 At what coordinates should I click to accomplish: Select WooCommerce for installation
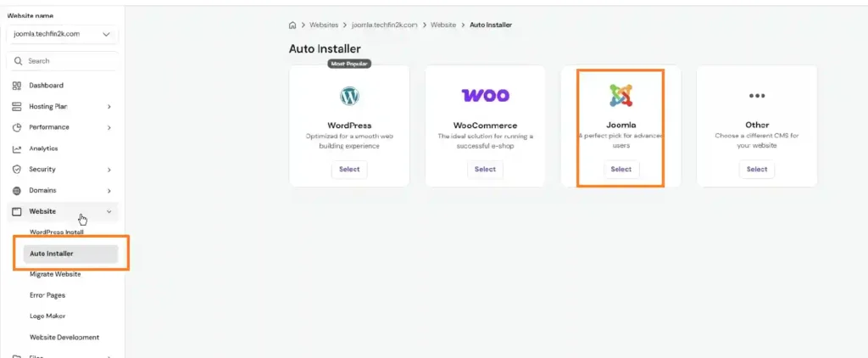click(485, 170)
